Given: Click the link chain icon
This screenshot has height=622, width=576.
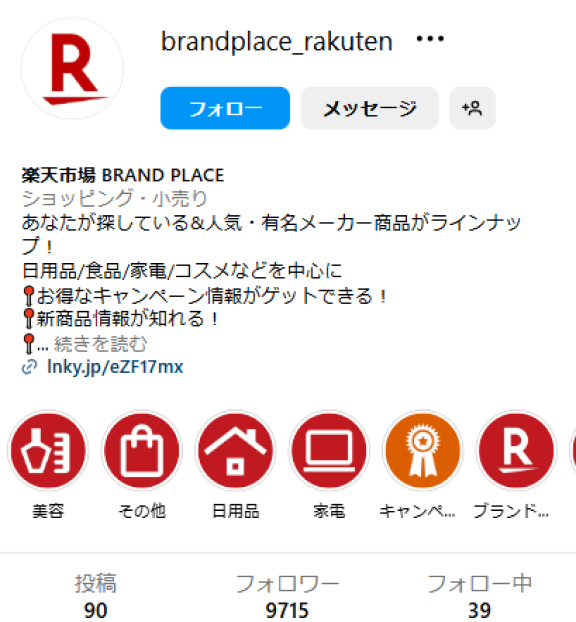Looking at the screenshot, I should (29, 367).
